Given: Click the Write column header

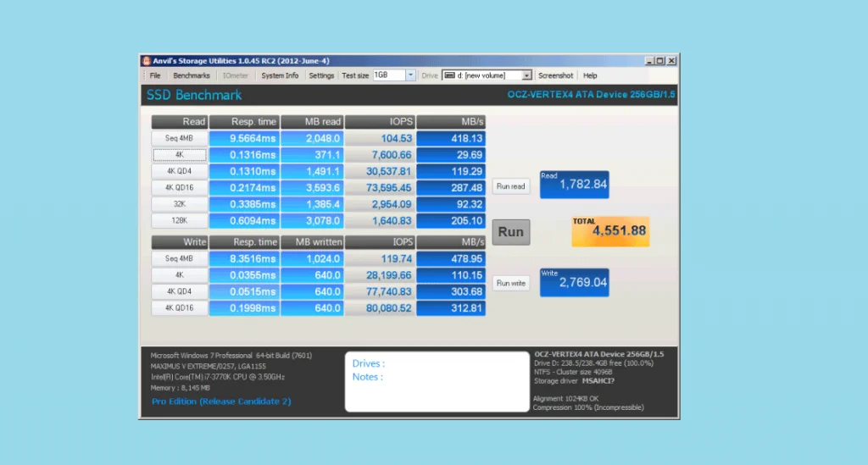Looking at the screenshot, I should [x=180, y=242].
